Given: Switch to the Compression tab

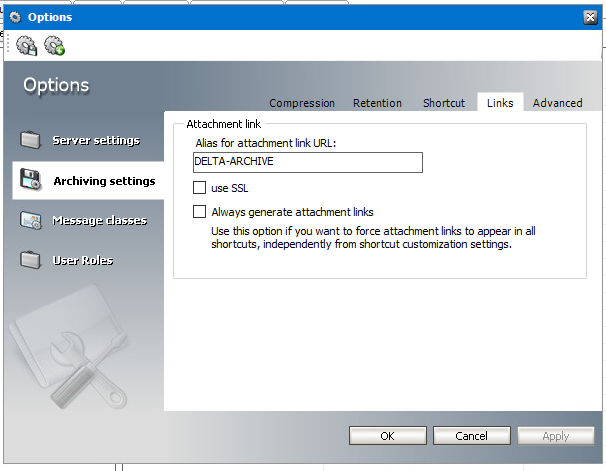Looking at the screenshot, I should pyautogui.click(x=302, y=103).
